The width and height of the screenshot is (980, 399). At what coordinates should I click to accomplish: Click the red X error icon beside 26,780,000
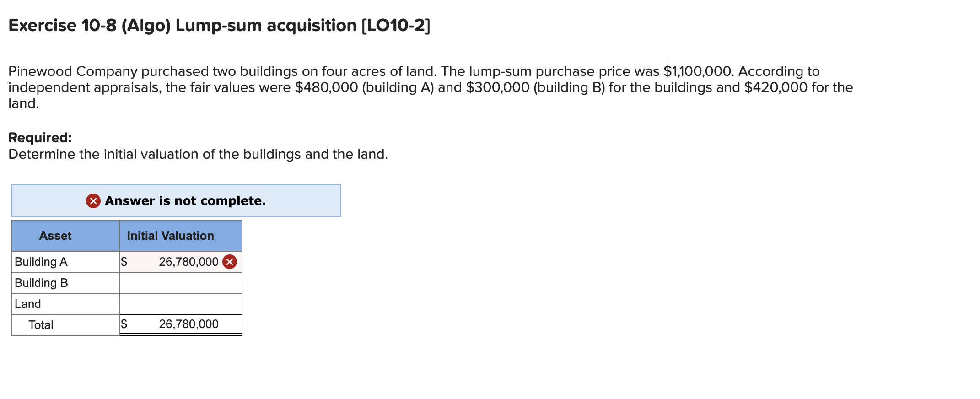[x=231, y=262]
